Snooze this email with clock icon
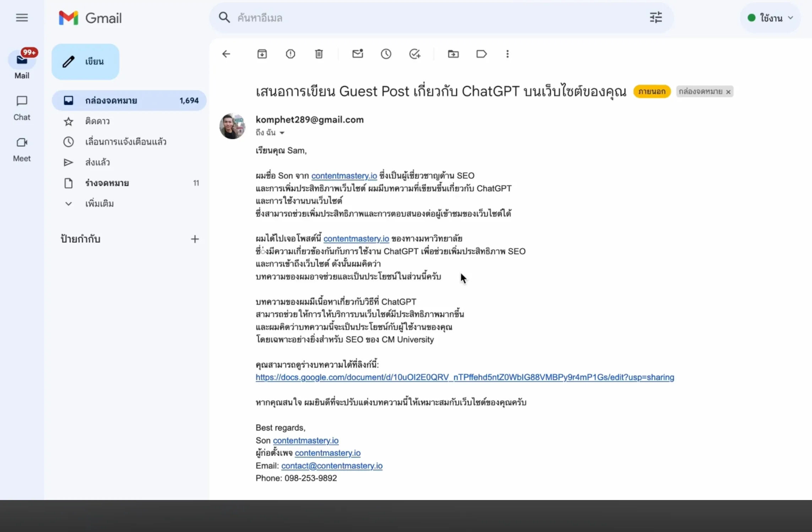812x532 pixels. click(x=386, y=54)
